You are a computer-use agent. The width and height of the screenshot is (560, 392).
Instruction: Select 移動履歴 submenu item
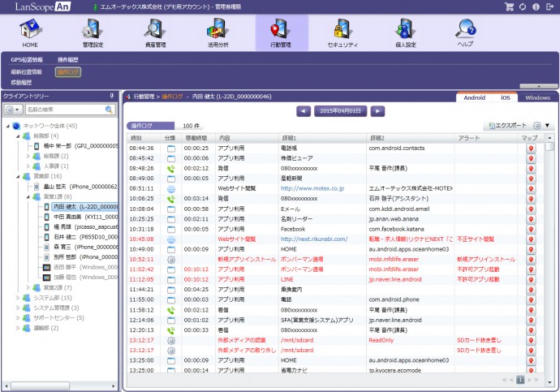[21, 83]
